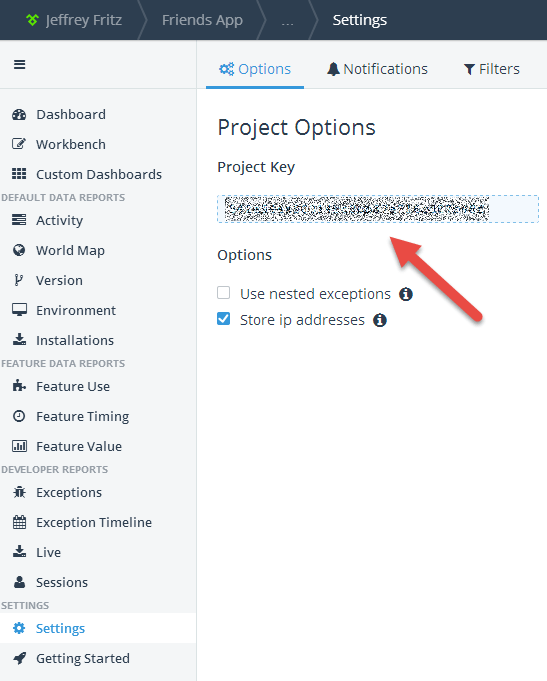
Task: Expand the breadcrumb ellipsis item
Action: (288, 20)
